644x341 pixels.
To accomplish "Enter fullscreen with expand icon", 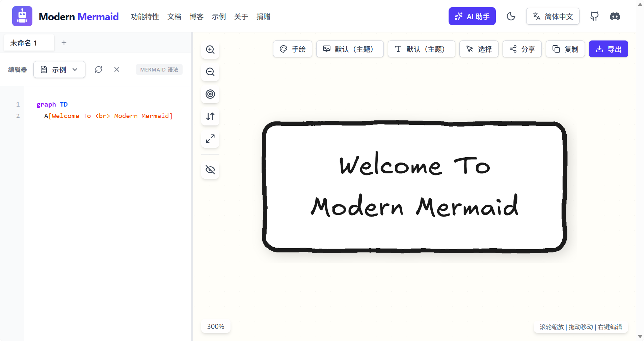I will pos(210,139).
